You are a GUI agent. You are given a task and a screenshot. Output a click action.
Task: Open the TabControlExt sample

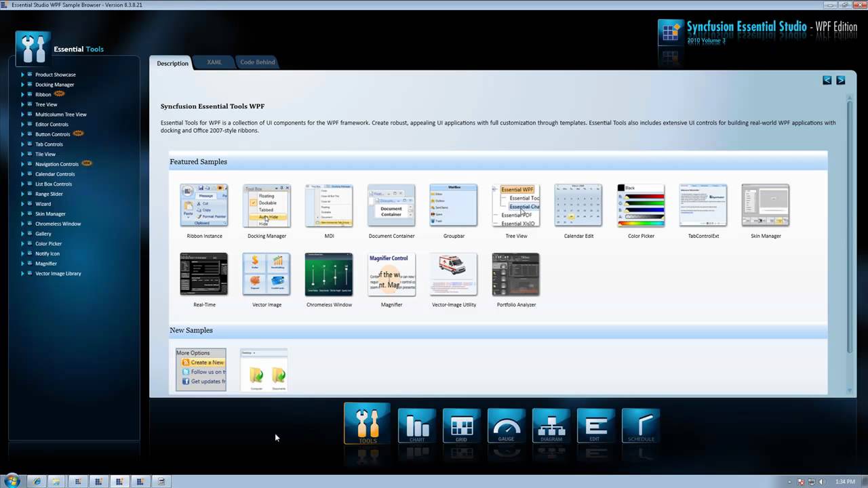tap(703, 205)
